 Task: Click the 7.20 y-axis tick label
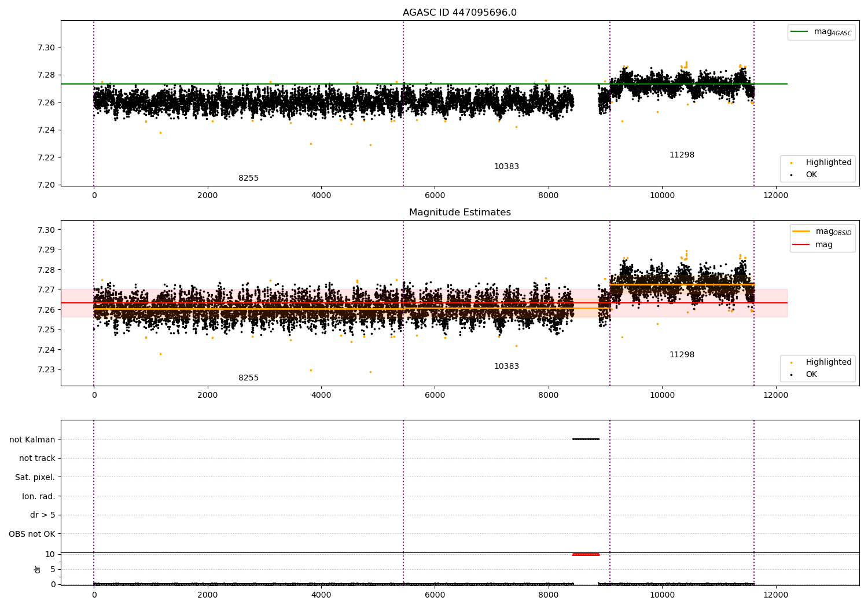(x=46, y=185)
